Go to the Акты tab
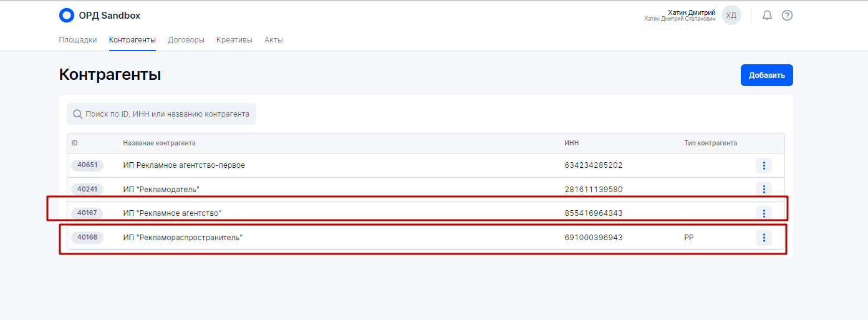The width and height of the screenshot is (868, 320). click(273, 40)
